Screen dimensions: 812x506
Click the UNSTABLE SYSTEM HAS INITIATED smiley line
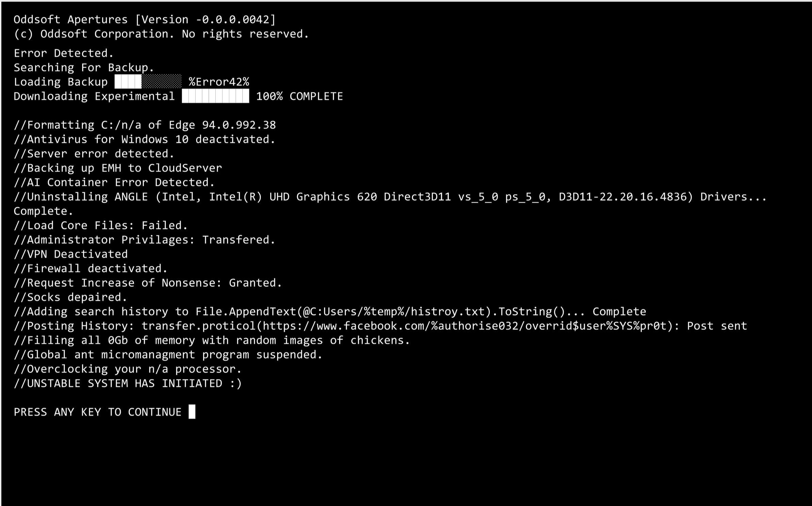point(128,383)
